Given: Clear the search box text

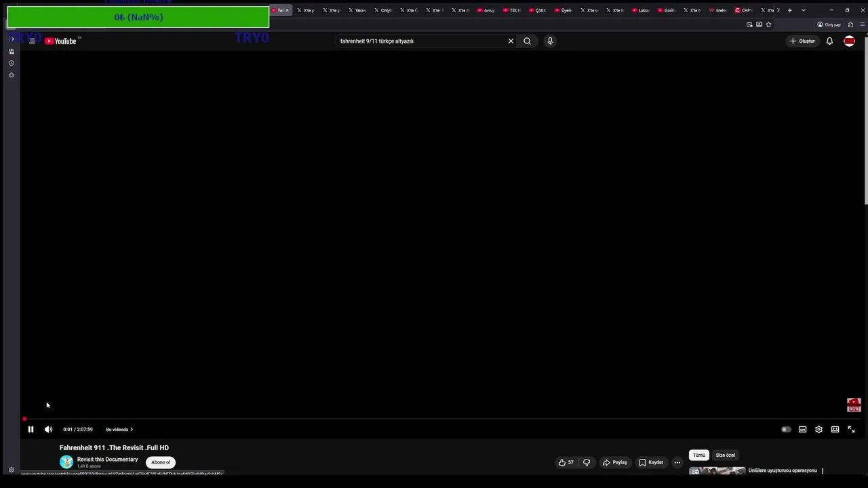Looking at the screenshot, I should 511,41.
